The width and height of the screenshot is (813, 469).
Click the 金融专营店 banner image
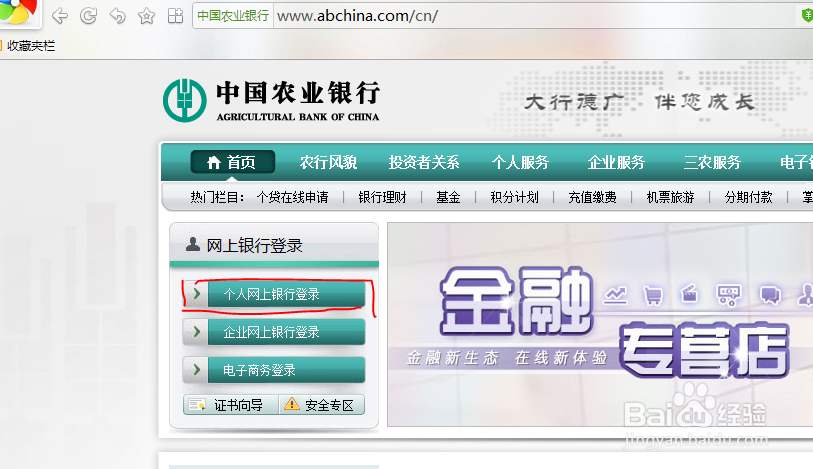pos(600,324)
